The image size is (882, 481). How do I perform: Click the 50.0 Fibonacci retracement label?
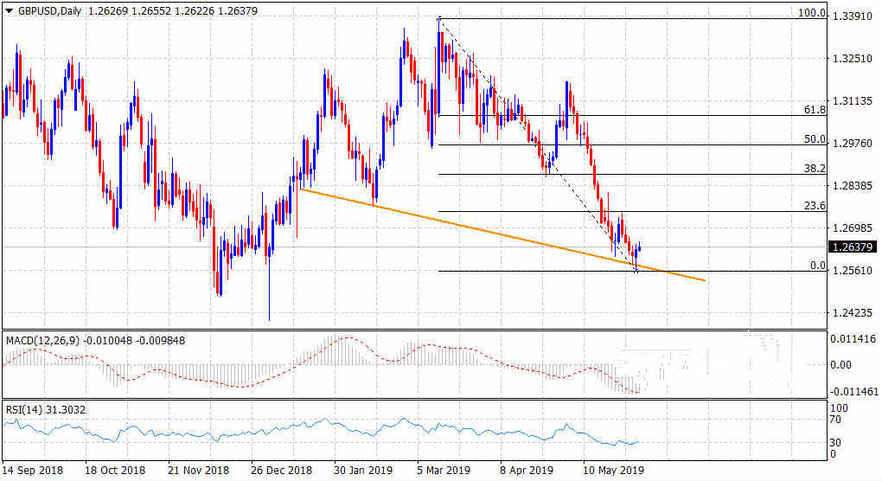[x=814, y=140]
